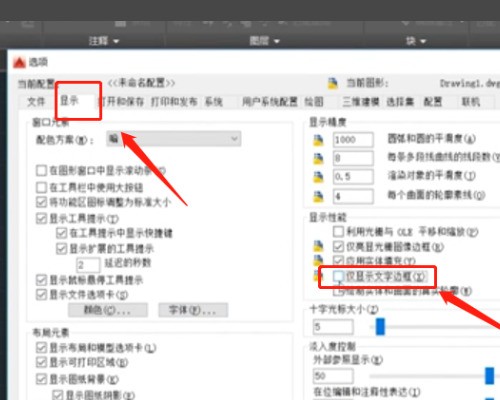Click the 字体(F)... button
Image resolution: width=500 pixels, height=400 pixels.
tap(193, 310)
